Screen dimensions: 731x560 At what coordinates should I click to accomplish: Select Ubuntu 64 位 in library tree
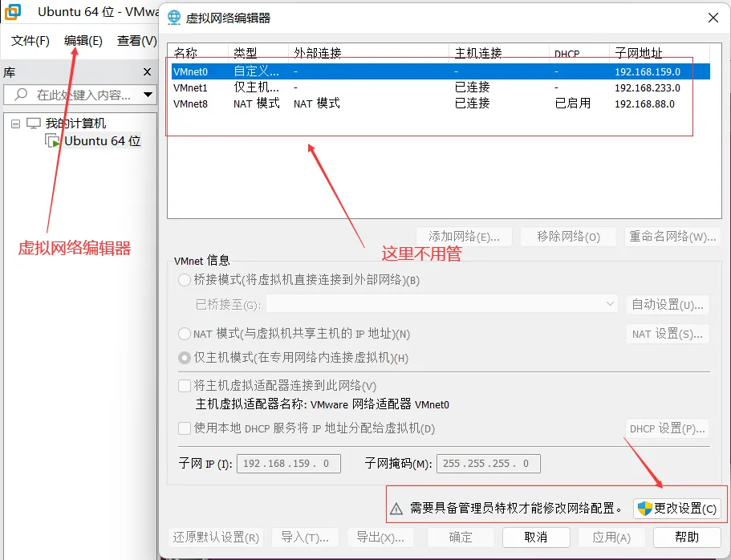click(x=102, y=141)
